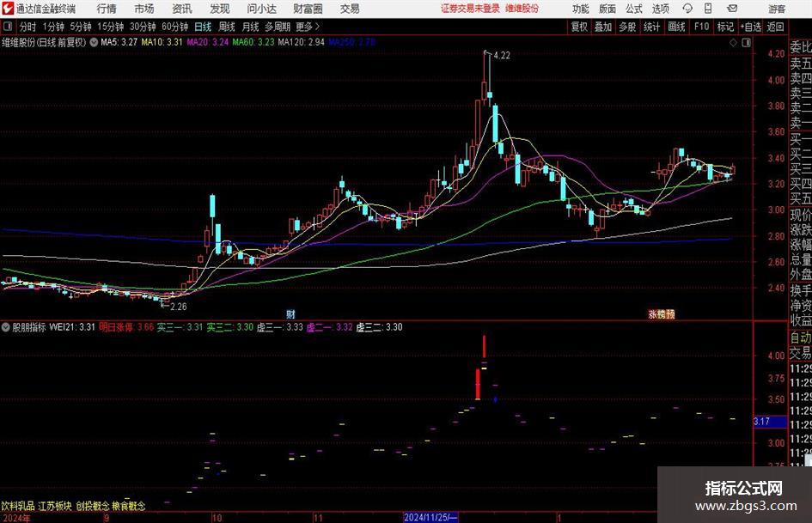Open the 功能 menu
Screen dimensions: 812x523
581,9
